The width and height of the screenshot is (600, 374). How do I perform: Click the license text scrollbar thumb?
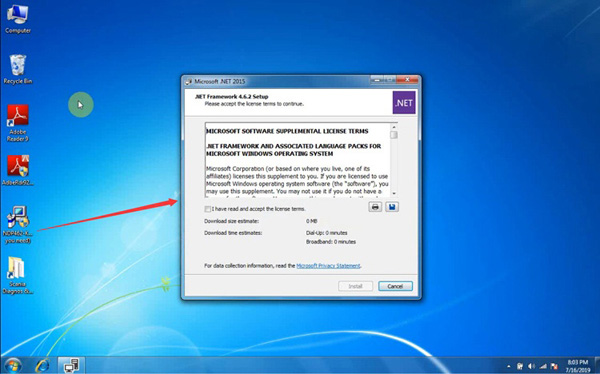(394, 135)
